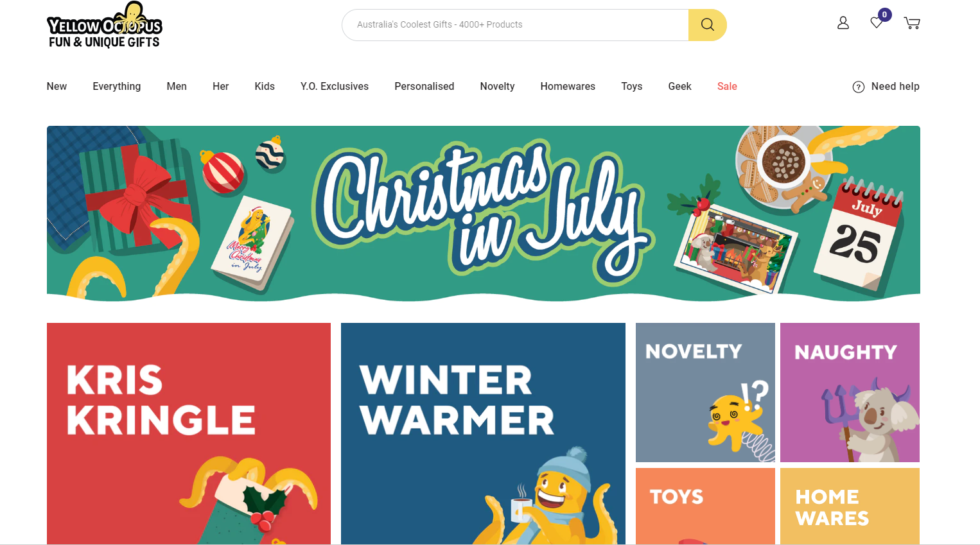Screen dimensions: 980x545
Task: Click the Need help question mark icon
Action: [x=858, y=87]
